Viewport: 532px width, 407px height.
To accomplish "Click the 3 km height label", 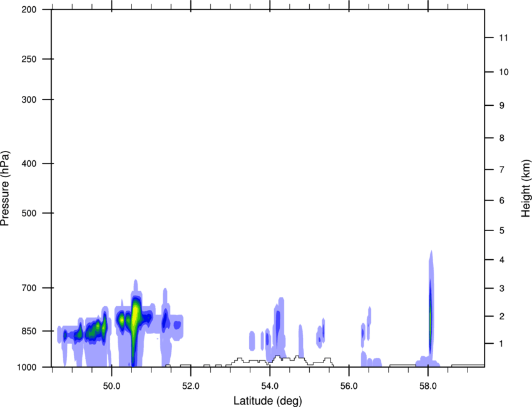I will click(502, 288).
